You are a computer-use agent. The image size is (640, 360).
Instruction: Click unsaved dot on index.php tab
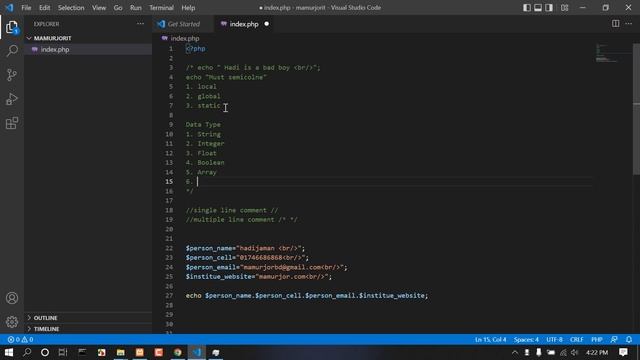[x=267, y=24]
